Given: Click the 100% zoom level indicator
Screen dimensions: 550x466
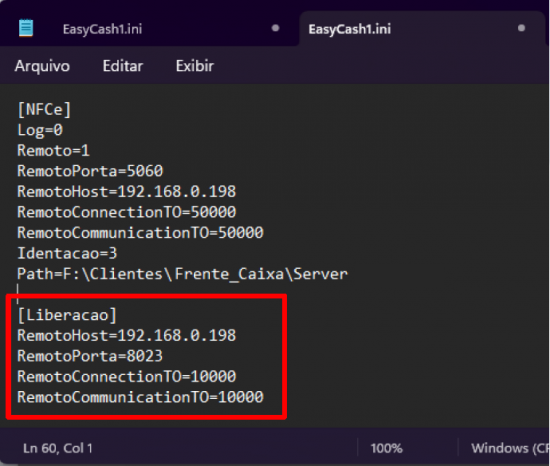Looking at the screenshot, I should pyautogui.click(x=387, y=448).
